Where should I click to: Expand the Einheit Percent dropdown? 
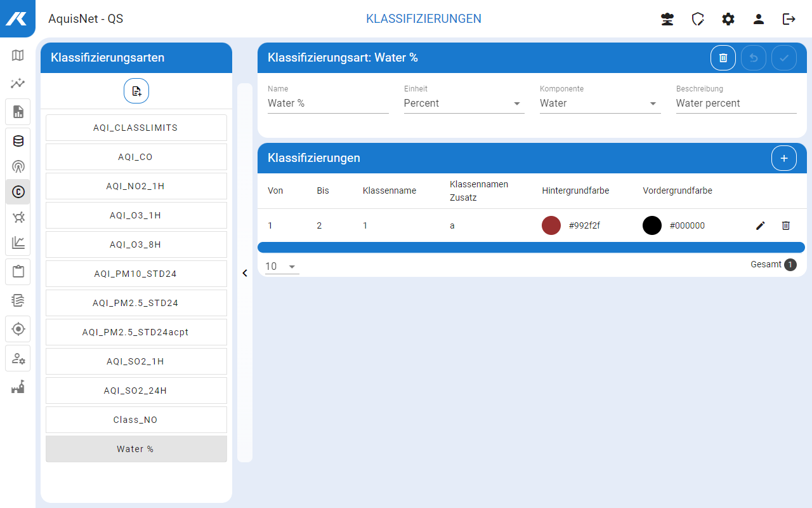coord(516,104)
